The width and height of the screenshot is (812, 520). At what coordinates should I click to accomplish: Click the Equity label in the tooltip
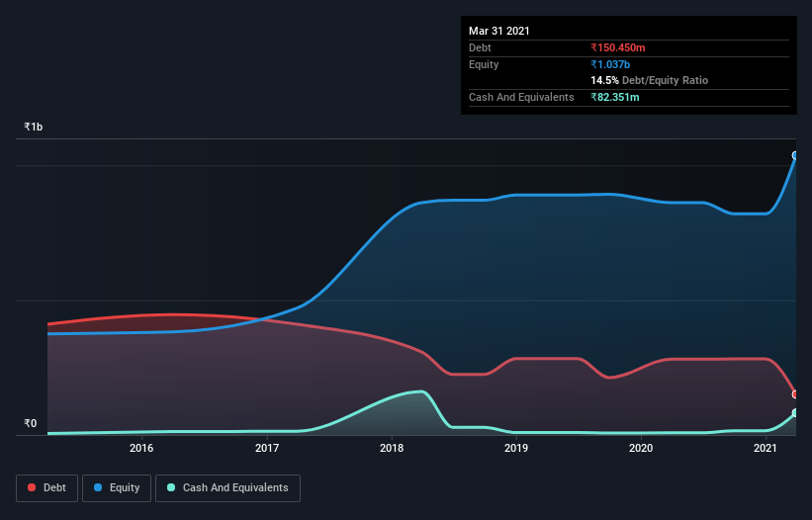pos(484,64)
